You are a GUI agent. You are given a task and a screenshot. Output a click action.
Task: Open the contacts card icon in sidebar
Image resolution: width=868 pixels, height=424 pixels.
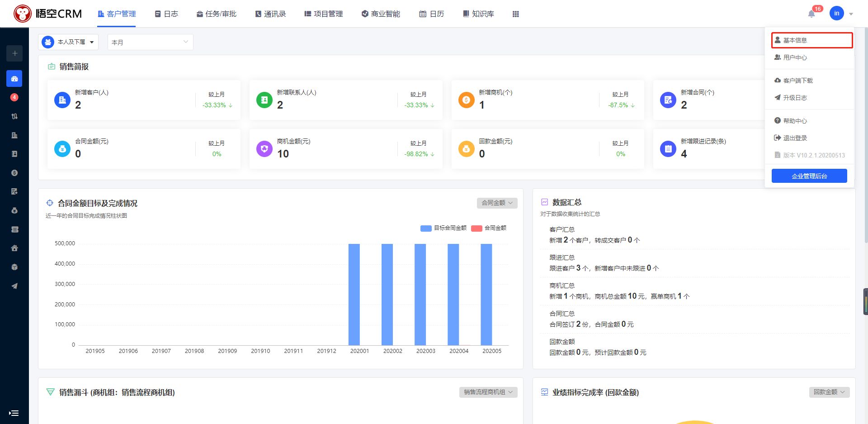[14, 154]
